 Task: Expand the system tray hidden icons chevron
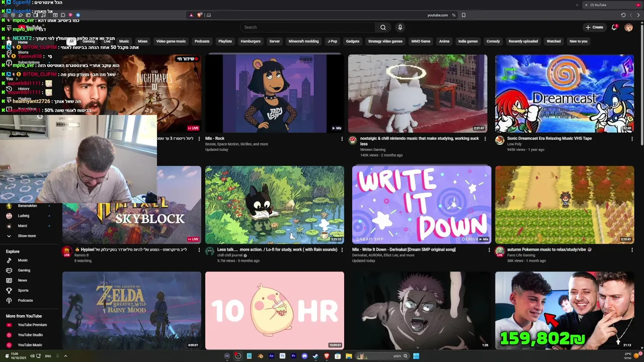click(x=65, y=356)
